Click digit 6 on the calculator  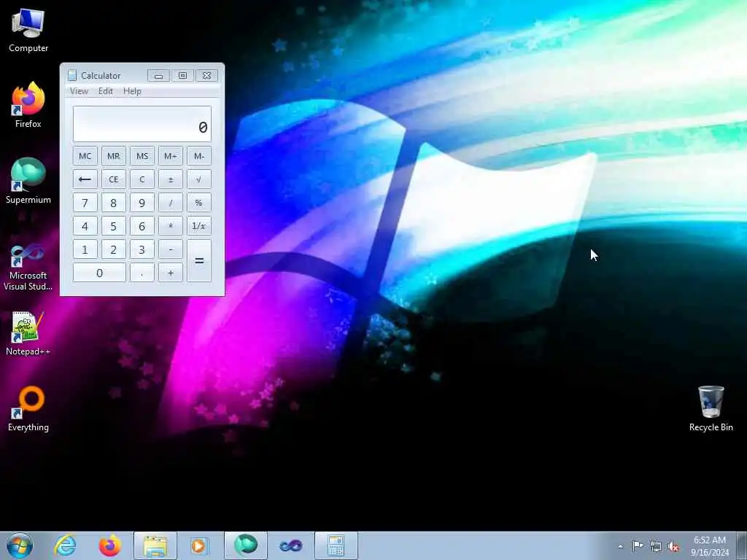pyautogui.click(x=142, y=226)
